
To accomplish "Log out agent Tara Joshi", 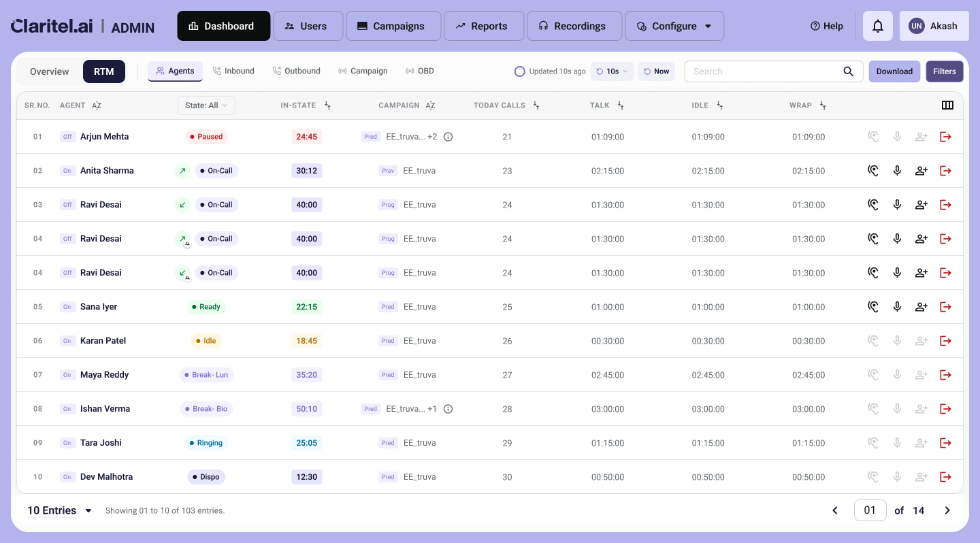I will [x=945, y=443].
